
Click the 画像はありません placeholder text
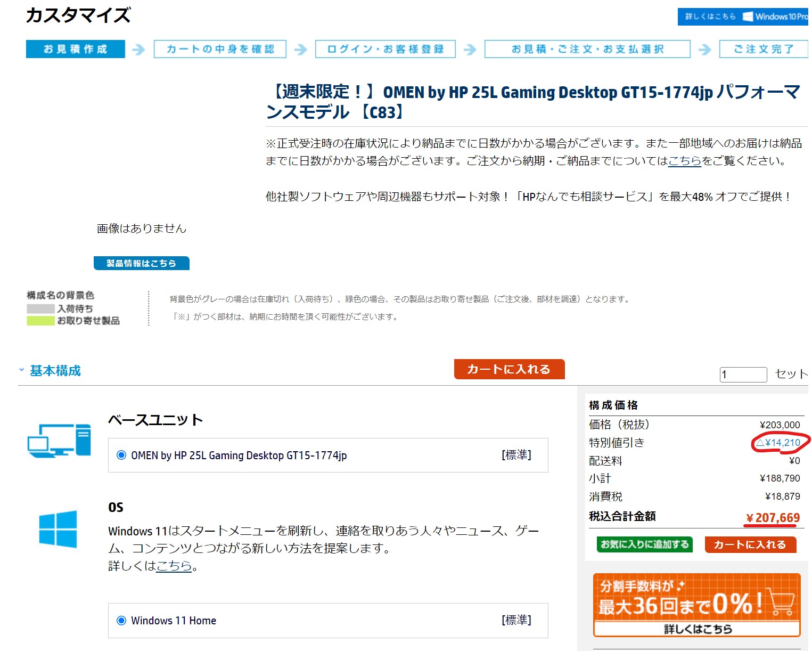coord(142,229)
